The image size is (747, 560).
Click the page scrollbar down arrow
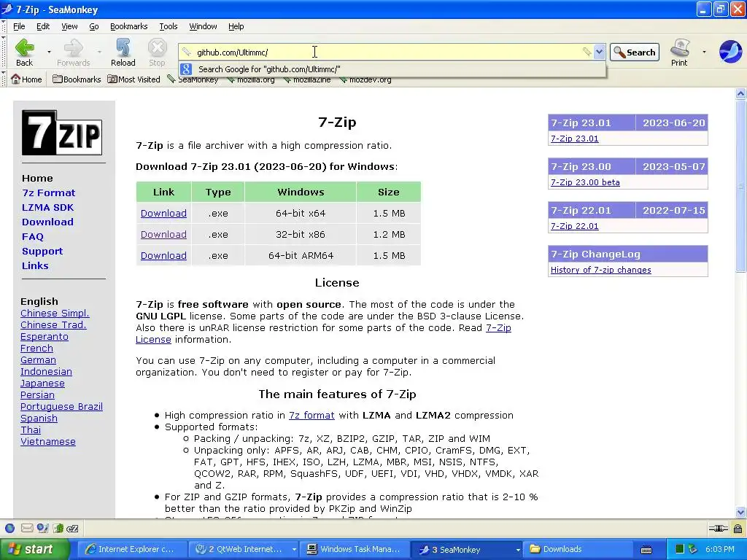(x=741, y=513)
